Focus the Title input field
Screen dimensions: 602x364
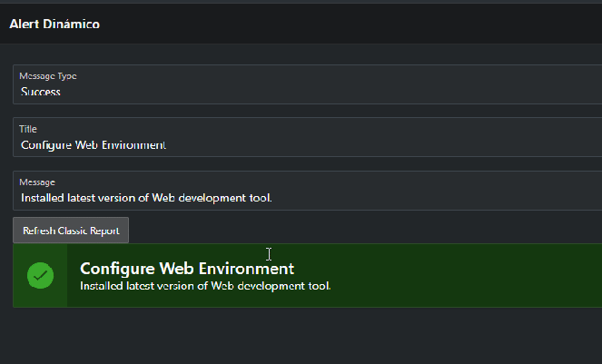click(307, 144)
